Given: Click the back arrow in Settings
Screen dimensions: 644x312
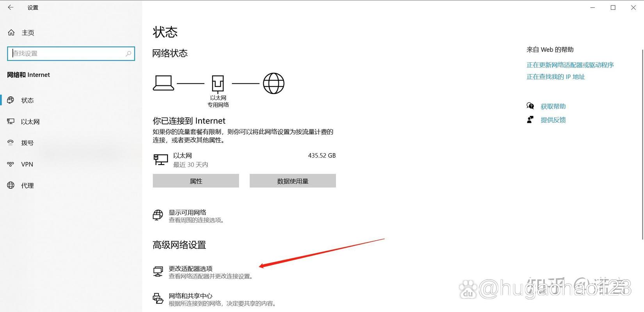Looking at the screenshot, I should [x=11, y=7].
